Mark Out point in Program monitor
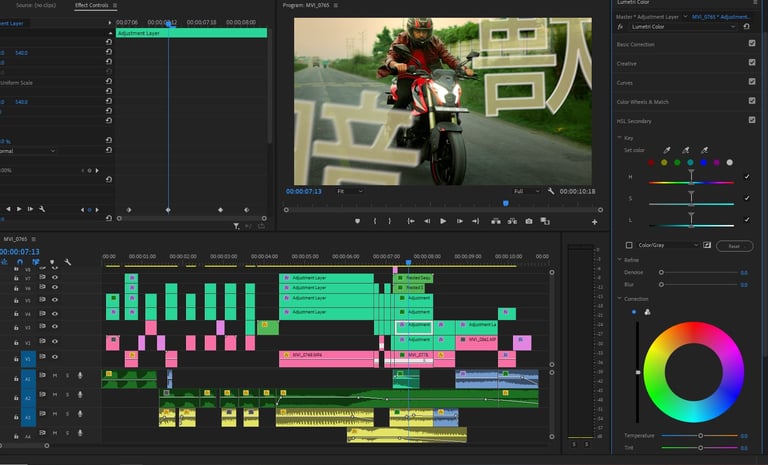Viewport: 768px width, 465px height. pyautogui.click(x=390, y=221)
